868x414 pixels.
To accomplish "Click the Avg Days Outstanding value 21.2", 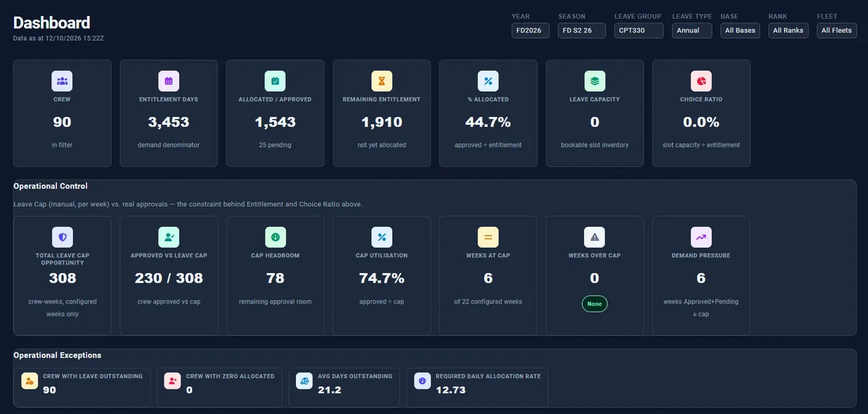I will [x=330, y=390].
